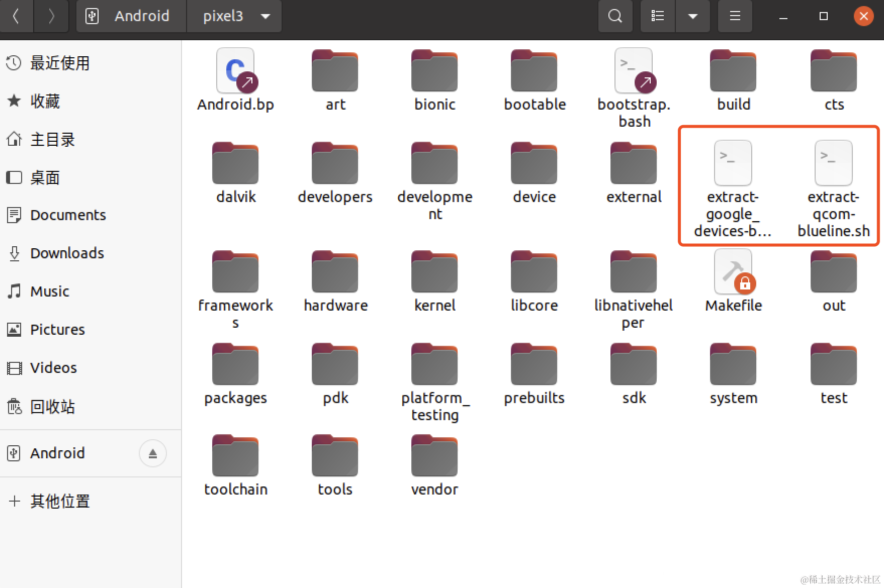This screenshot has width=884, height=588.
Task: Open the art folder
Action: [335, 71]
